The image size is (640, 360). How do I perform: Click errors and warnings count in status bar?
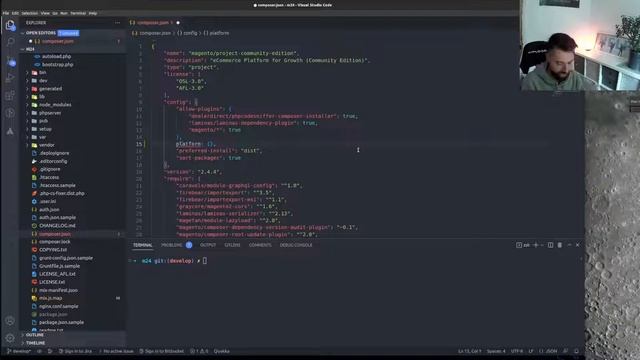tap(199, 351)
